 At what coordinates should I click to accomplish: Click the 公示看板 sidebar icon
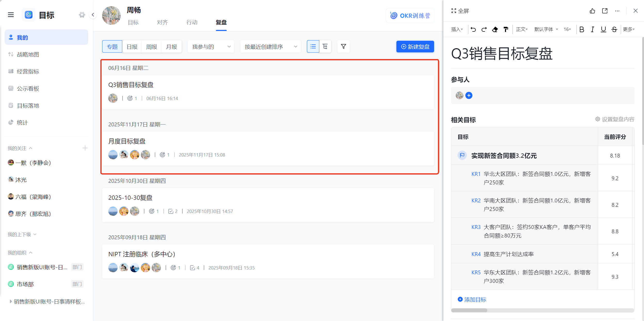(11, 88)
